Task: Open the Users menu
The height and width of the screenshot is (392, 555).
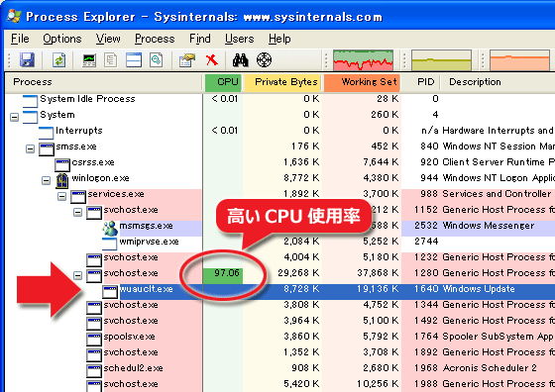Action: 240,39
